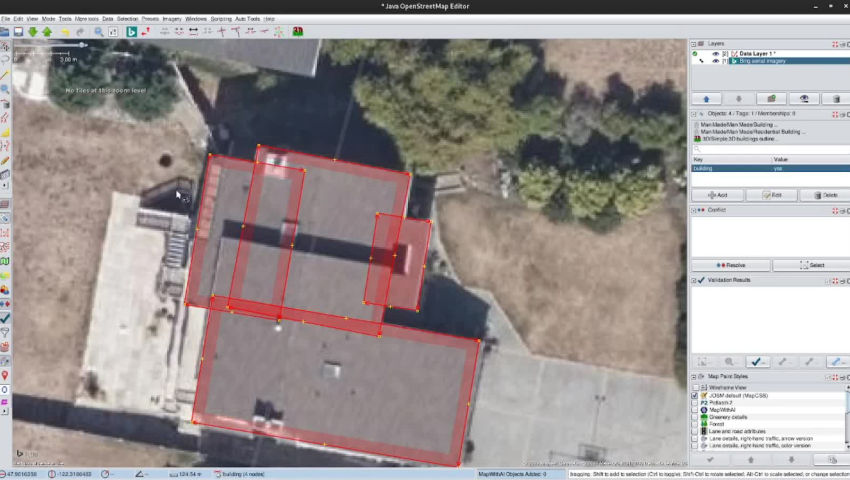Image resolution: width=850 pixels, height=480 pixels.
Task: Click the Resolve conflict button
Action: (x=731, y=266)
